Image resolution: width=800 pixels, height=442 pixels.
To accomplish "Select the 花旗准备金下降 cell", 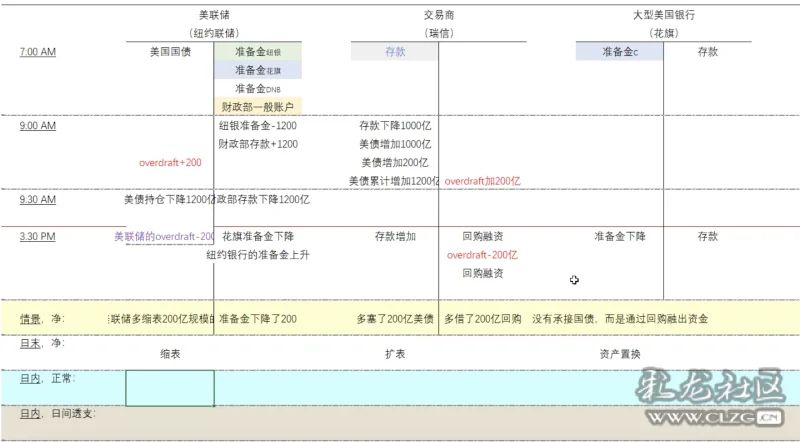I will [x=258, y=236].
